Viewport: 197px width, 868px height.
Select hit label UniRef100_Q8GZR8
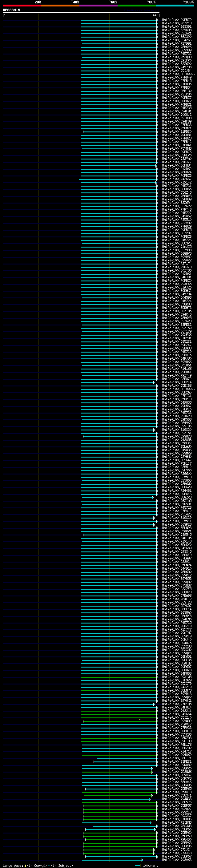point(177,497)
